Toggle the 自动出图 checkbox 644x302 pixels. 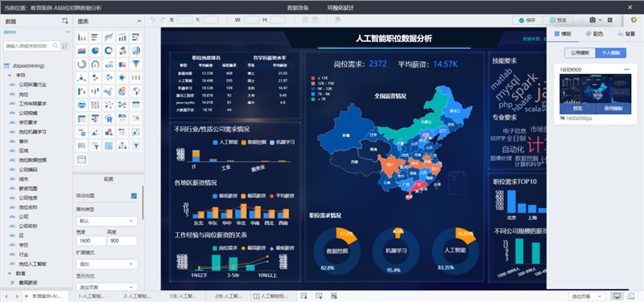[134, 196]
